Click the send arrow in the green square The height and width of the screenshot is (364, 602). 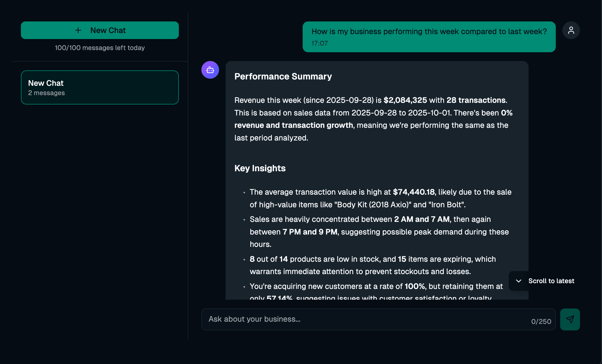click(570, 319)
